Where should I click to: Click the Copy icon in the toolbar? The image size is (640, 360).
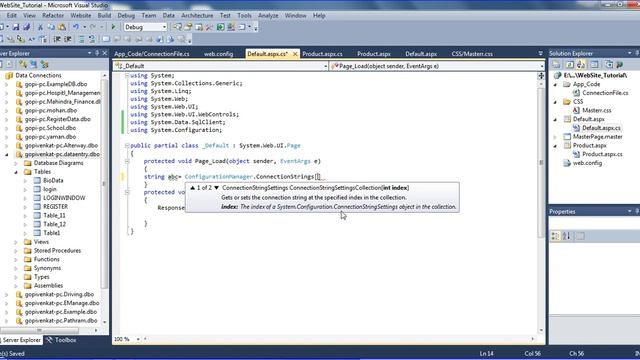click(x=51, y=27)
